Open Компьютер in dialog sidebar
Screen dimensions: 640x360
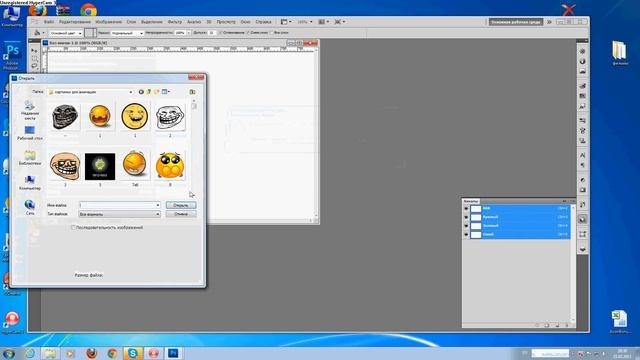point(30,183)
